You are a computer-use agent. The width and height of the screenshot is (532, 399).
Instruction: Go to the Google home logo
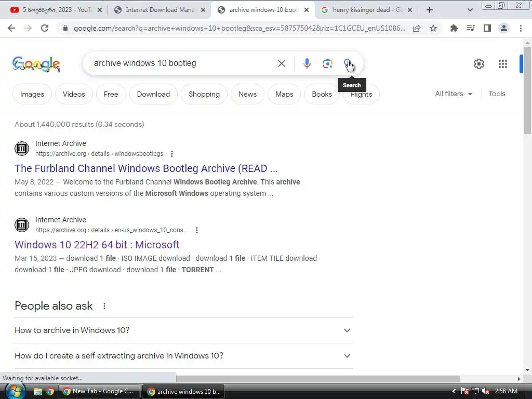click(36, 64)
